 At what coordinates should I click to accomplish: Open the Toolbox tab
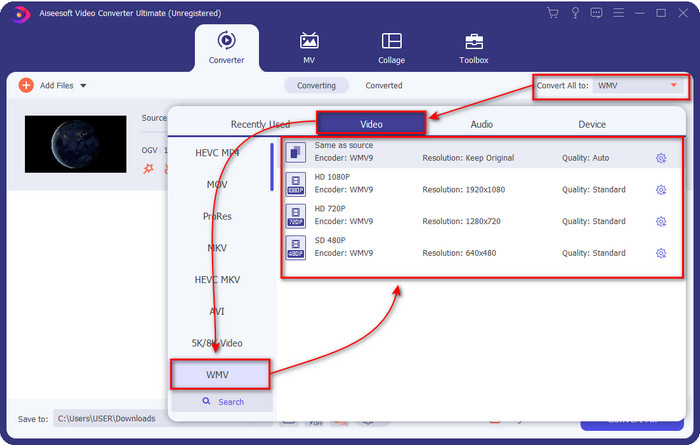point(474,48)
